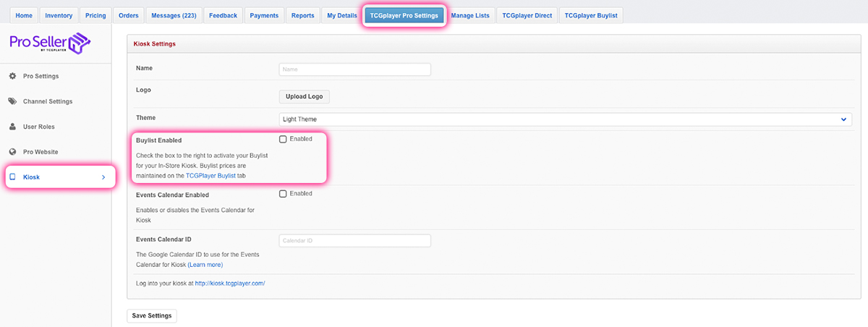This screenshot has width=868, height=327.
Task: Click the Events Calendar ID label
Action: (163, 239)
